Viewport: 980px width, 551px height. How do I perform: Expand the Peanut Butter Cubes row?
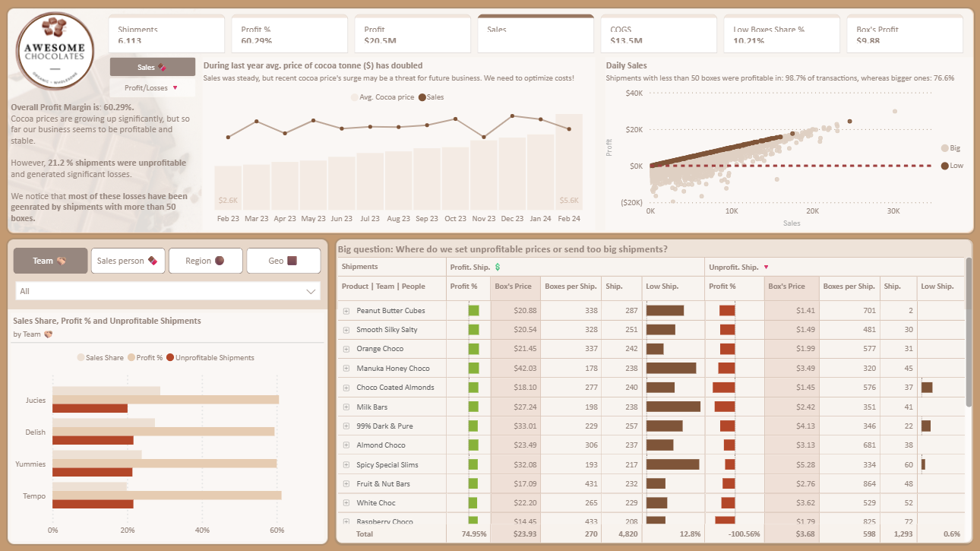(346, 311)
